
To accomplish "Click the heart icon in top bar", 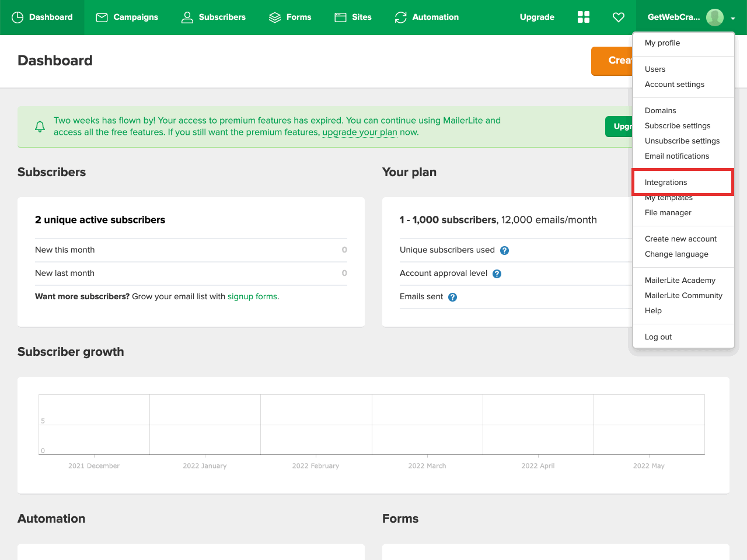I will tap(619, 17).
